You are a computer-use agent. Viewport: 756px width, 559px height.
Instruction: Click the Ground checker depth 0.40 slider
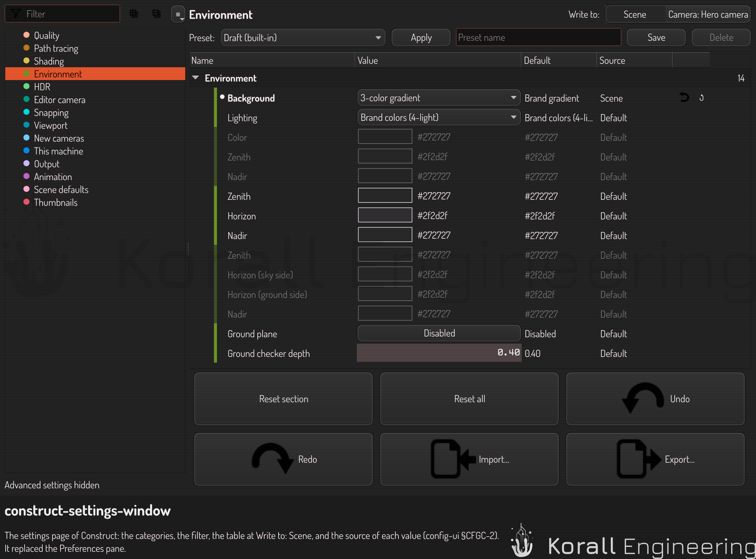pyautogui.click(x=439, y=353)
